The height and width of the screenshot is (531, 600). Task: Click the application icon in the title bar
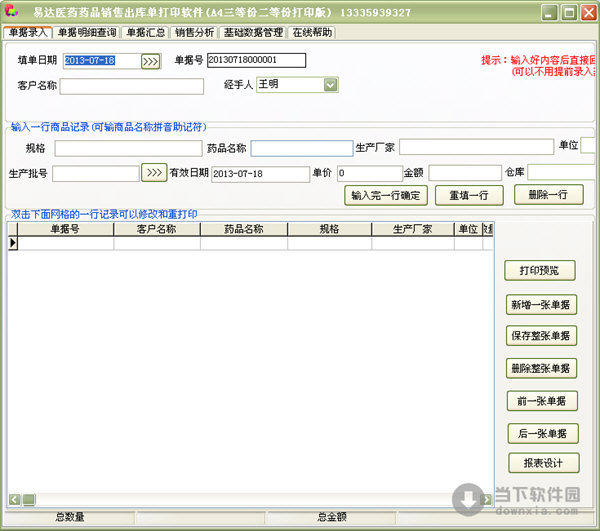11,11
